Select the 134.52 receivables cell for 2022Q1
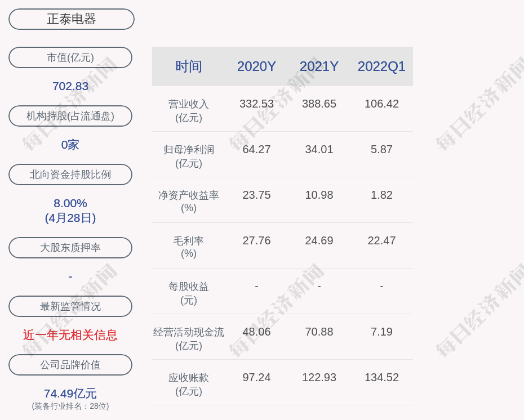 (381, 377)
